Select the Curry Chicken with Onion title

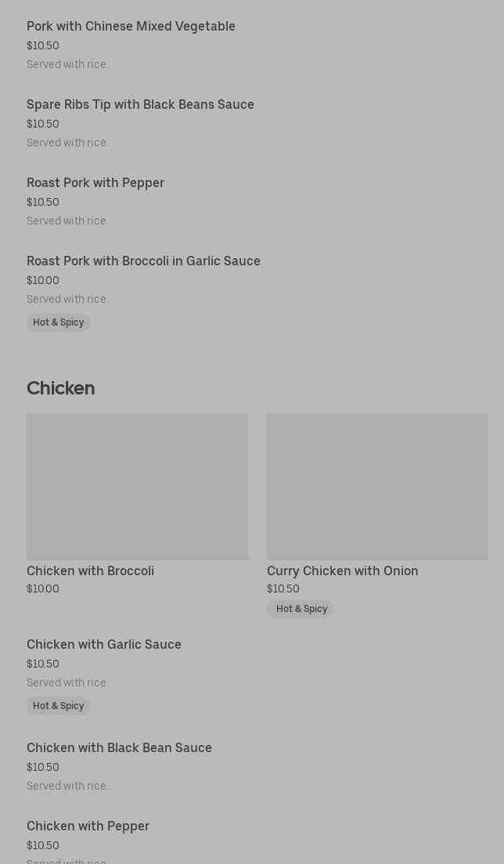[x=342, y=571]
